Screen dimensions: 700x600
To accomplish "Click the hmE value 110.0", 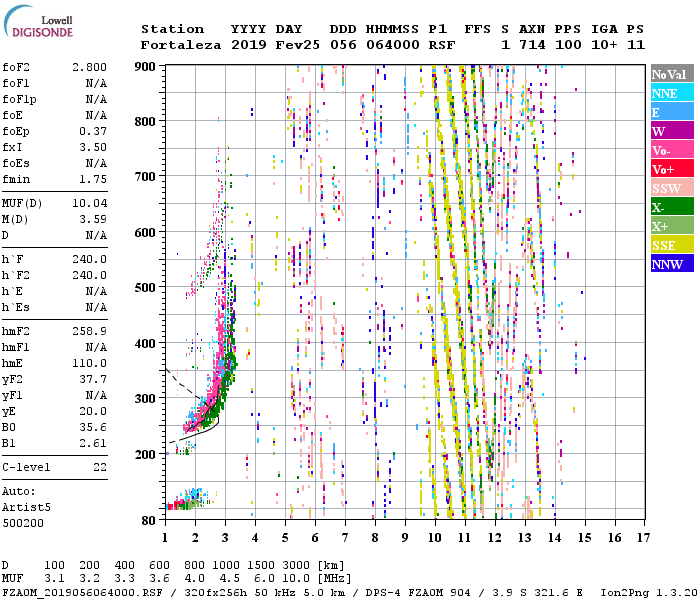I will pos(90,363).
